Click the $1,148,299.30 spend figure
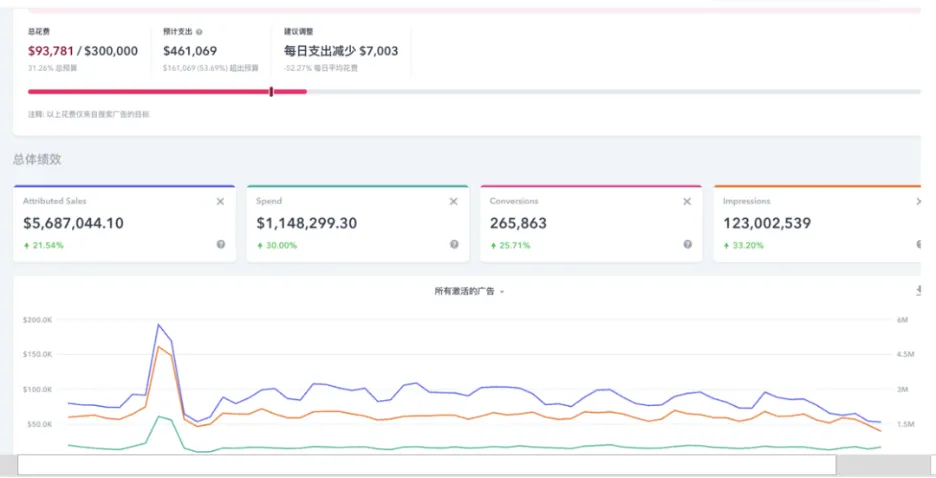This screenshot has width=936, height=478. pos(307,223)
